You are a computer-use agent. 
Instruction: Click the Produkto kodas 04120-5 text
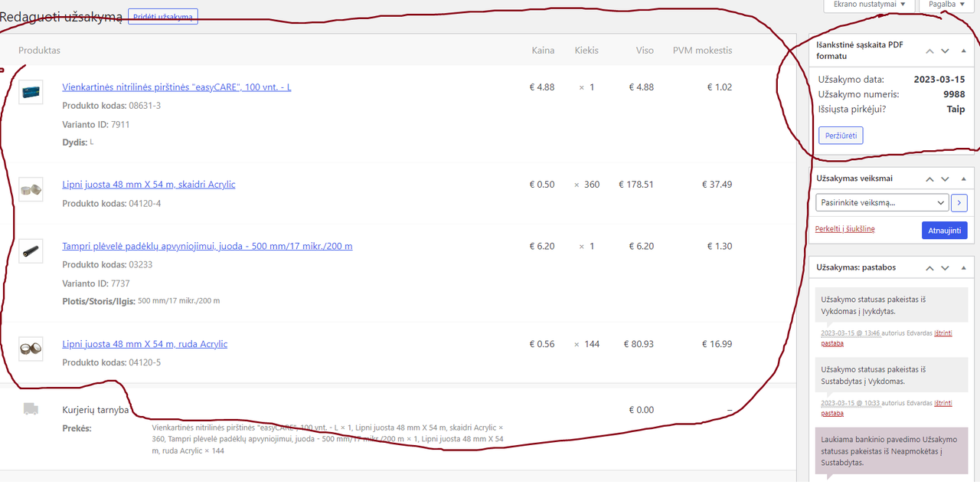click(x=111, y=362)
